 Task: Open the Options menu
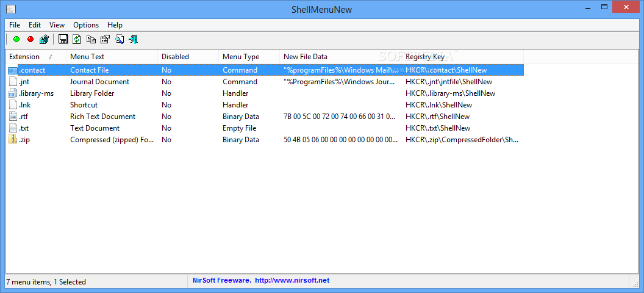[x=86, y=24]
